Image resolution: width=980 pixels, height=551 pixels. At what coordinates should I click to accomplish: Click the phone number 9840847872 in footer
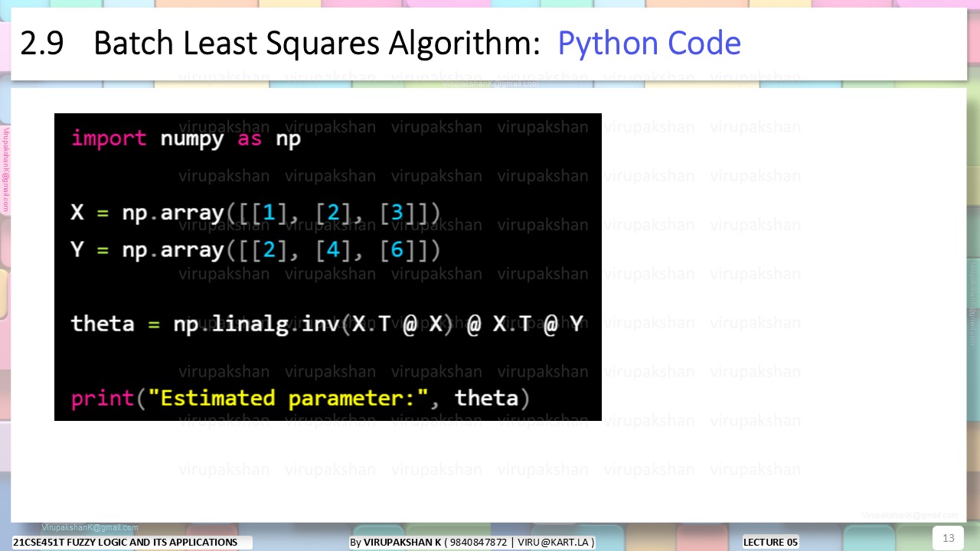click(479, 542)
